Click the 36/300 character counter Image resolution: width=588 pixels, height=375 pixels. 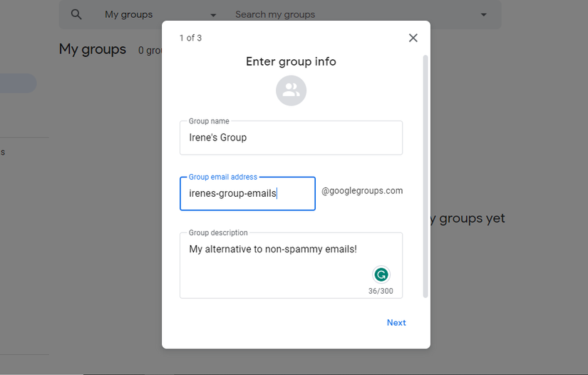380,291
